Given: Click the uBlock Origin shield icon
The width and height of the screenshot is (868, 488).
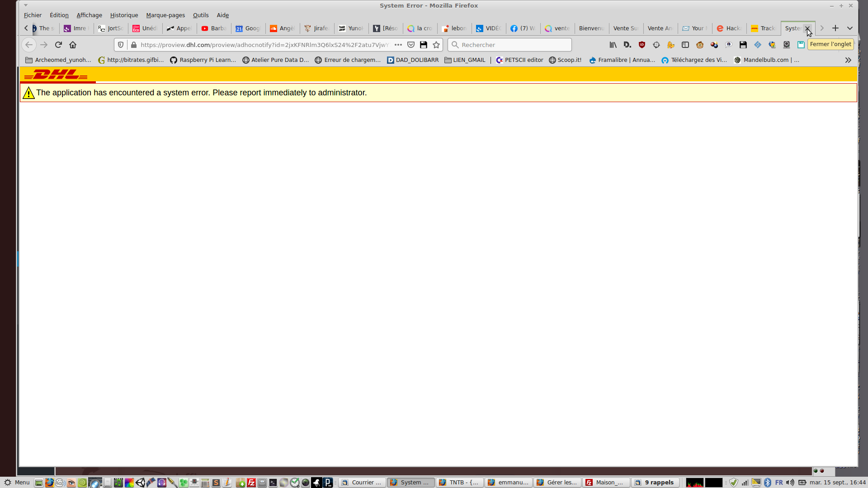Looking at the screenshot, I should pos(642,45).
